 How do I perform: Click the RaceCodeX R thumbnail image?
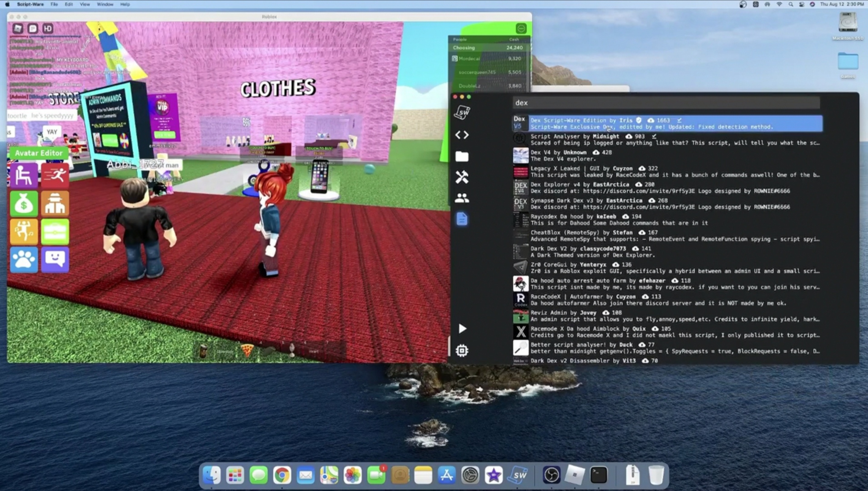[520, 300]
